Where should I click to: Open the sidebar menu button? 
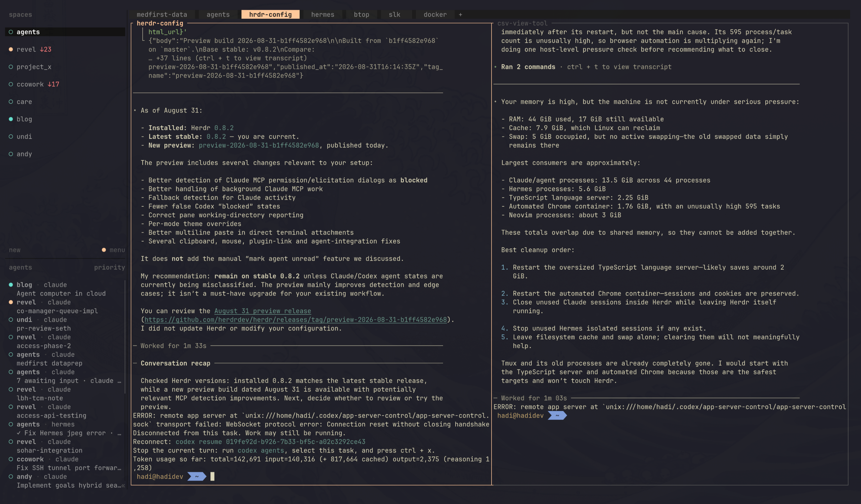[117, 250]
